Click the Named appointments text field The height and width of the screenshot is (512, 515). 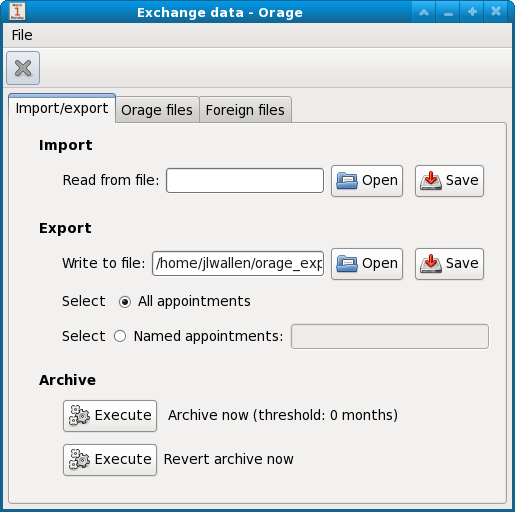pos(390,336)
